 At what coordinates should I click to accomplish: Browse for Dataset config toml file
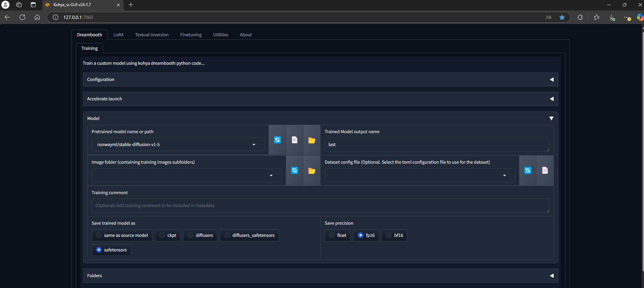[x=545, y=170]
